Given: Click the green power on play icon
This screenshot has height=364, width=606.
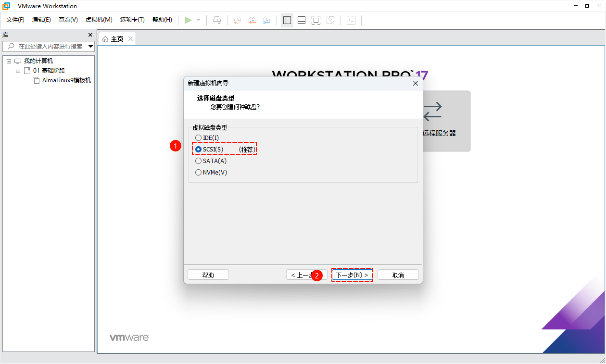Looking at the screenshot, I should tap(188, 20).
